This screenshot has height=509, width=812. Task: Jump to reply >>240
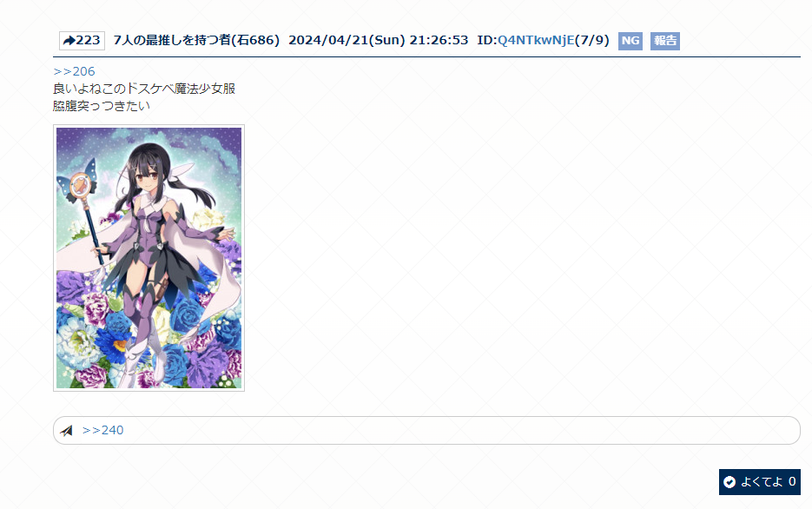[102, 430]
